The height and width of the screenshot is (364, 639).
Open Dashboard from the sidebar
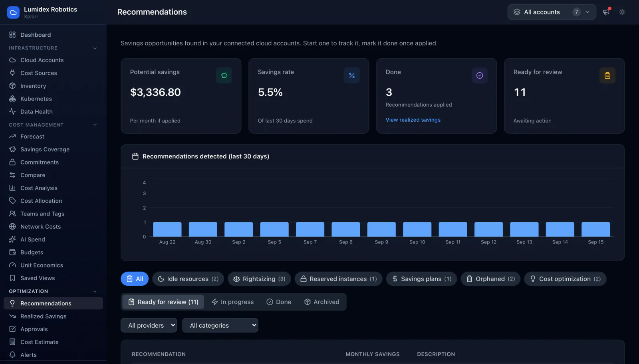point(53,35)
